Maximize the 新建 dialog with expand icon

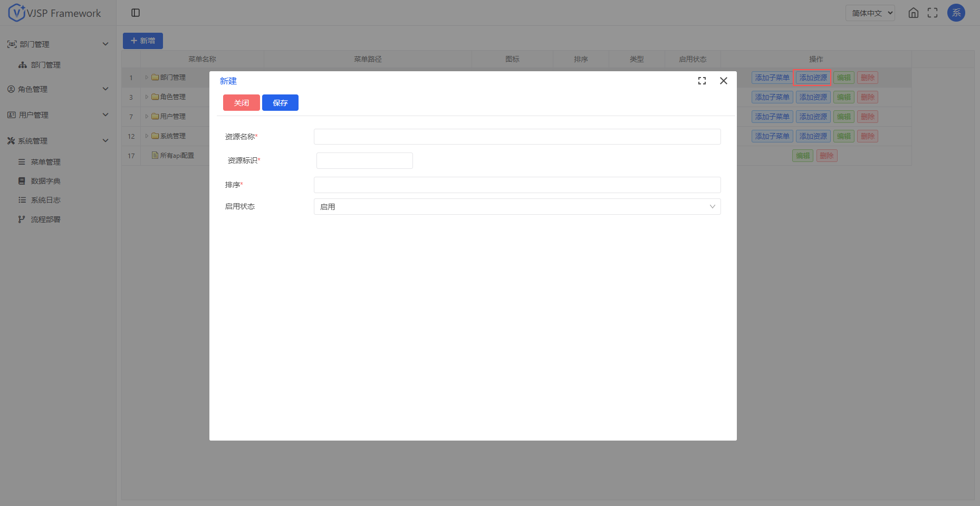click(702, 81)
